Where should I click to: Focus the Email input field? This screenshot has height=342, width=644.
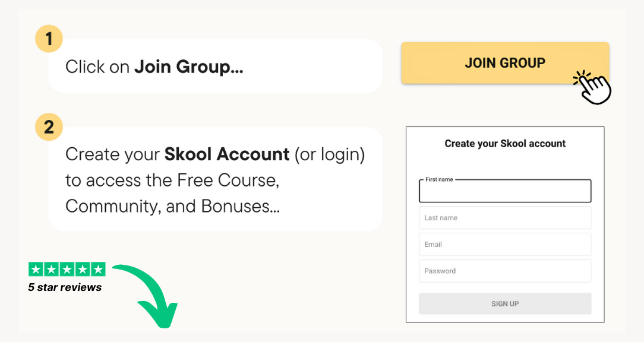tap(505, 244)
